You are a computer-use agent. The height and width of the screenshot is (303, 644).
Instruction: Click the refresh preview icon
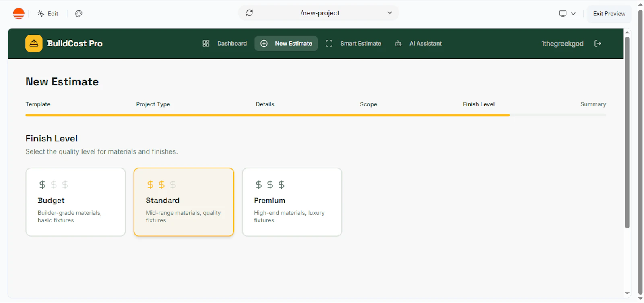tap(250, 13)
